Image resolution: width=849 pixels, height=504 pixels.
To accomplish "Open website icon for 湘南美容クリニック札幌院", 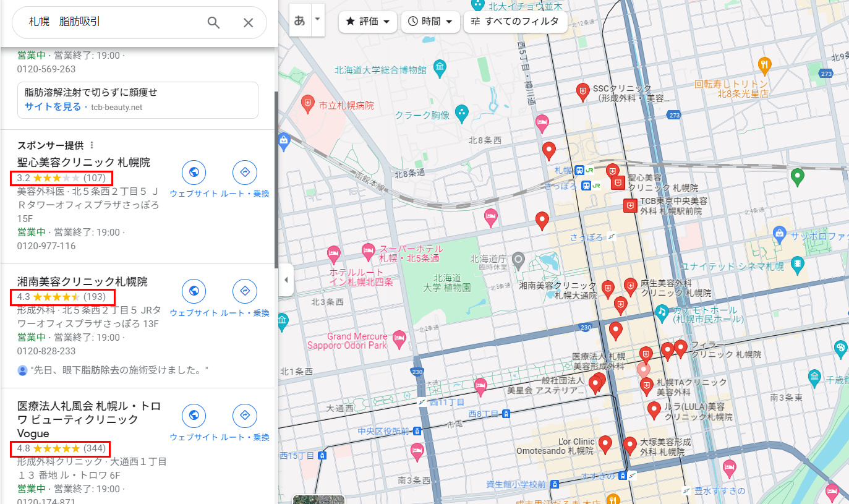I will [194, 292].
